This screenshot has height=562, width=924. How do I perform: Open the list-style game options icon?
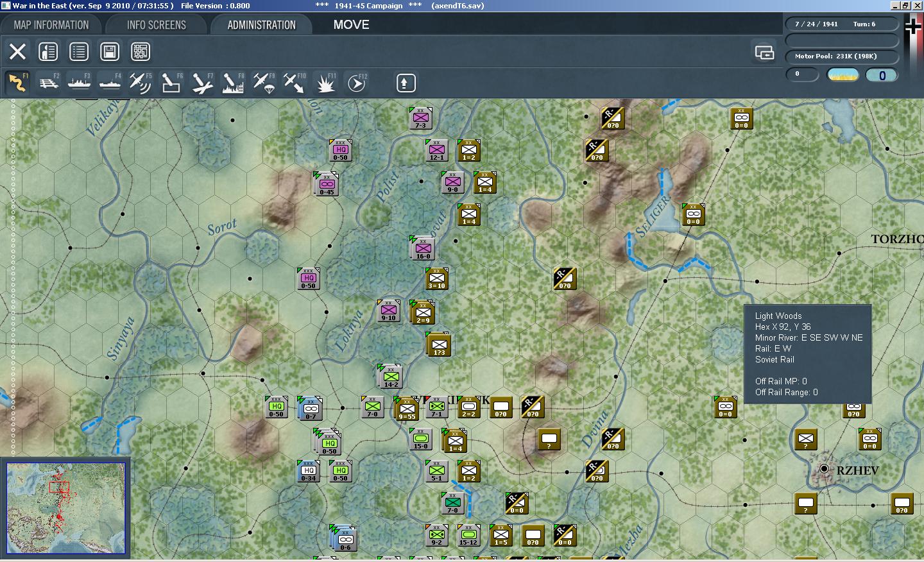pos(79,51)
